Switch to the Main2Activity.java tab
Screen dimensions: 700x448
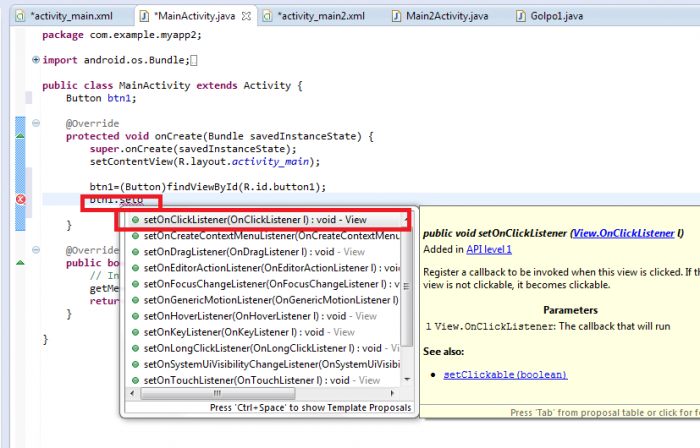click(x=441, y=16)
